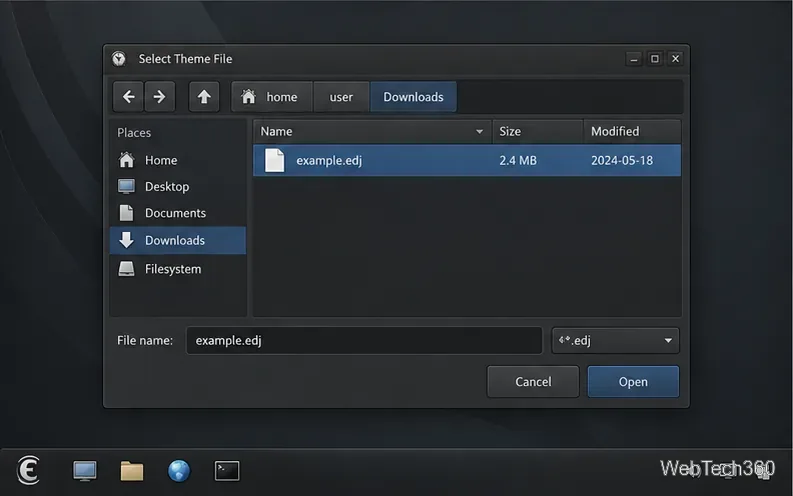
Task: Go to Filesystem in Places
Action: [178, 268]
